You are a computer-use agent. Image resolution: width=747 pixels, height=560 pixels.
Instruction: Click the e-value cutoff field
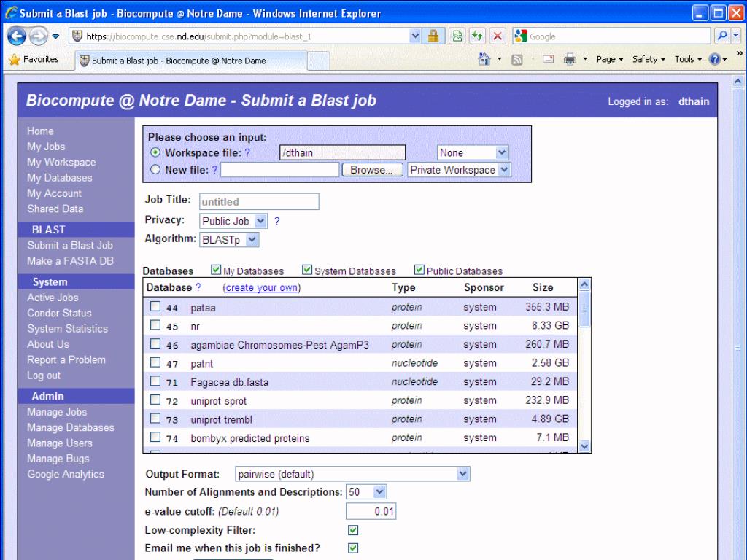[x=371, y=511]
